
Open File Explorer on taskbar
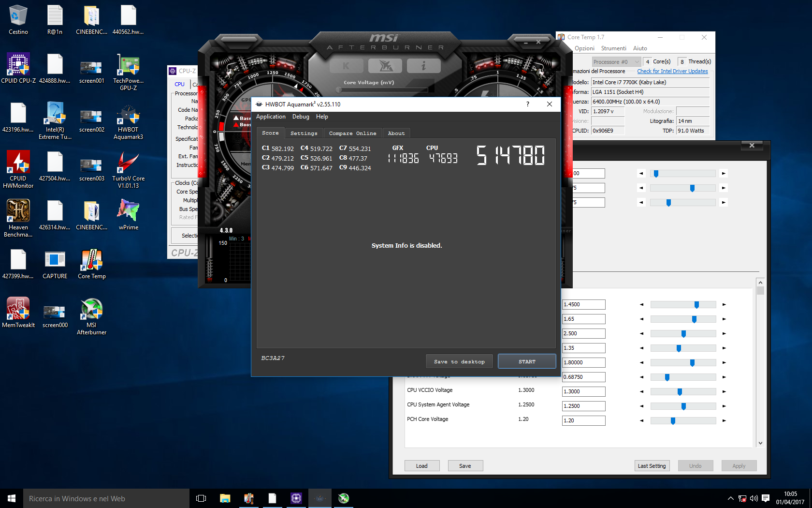pos(225,498)
